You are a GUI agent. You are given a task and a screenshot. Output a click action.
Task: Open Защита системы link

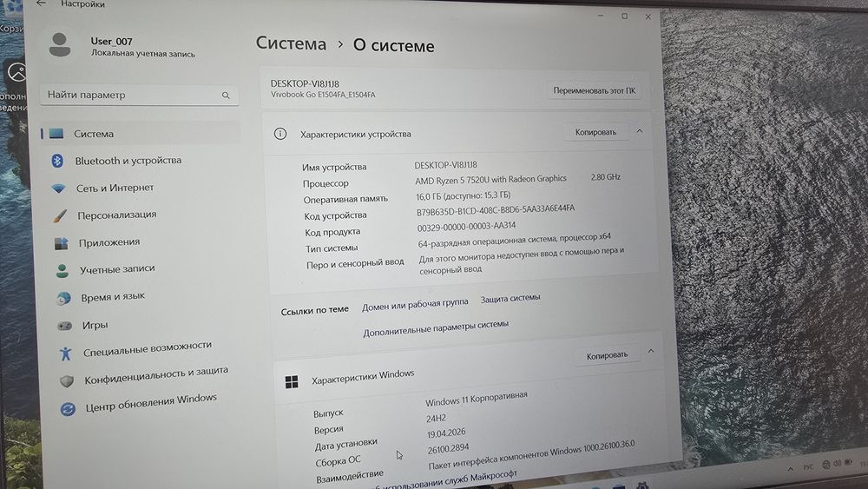[x=510, y=299]
